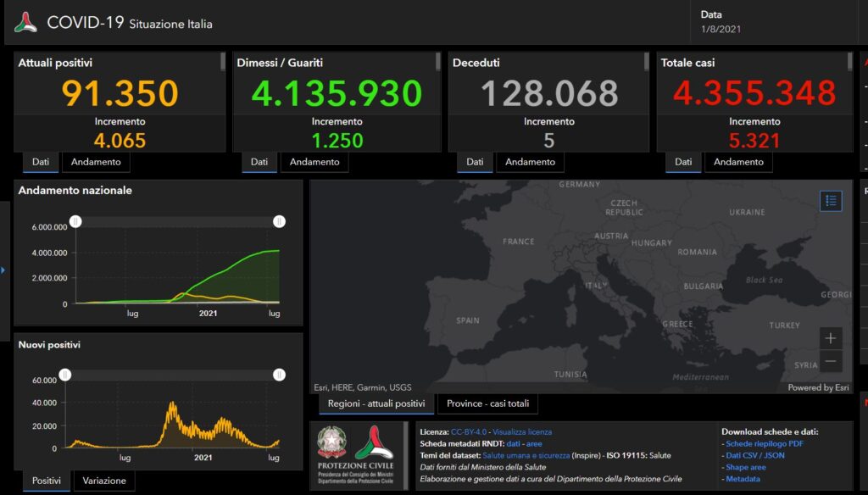Screen dimensions: 868x495
Task: Click right range handle of Nuovi positivi chart
Action: (279, 375)
